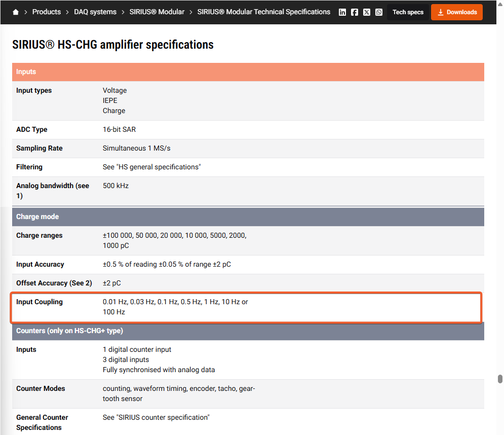
Task: Click the value 'Voltage' under Input types
Action: coord(115,90)
